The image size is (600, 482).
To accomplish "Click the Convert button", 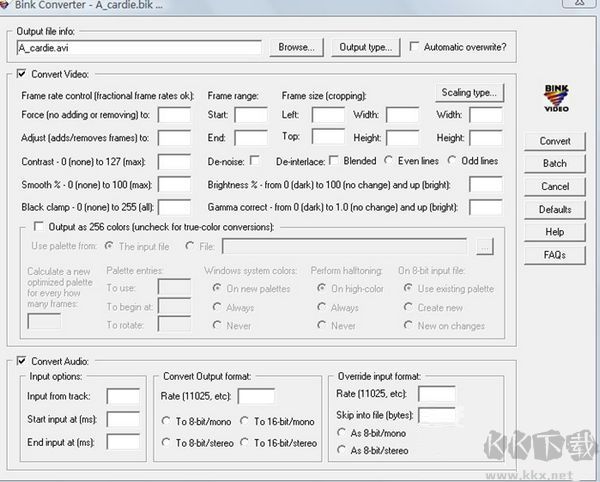I will (x=555, y=141).
